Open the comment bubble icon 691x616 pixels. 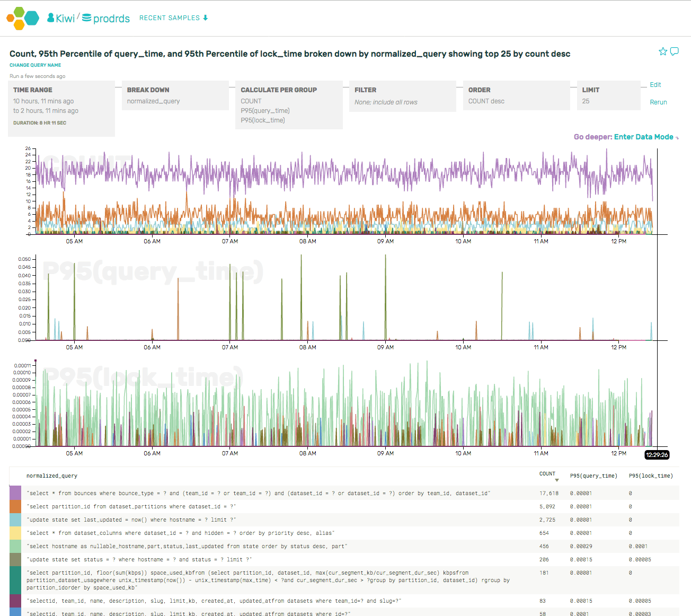click(675, 51)
